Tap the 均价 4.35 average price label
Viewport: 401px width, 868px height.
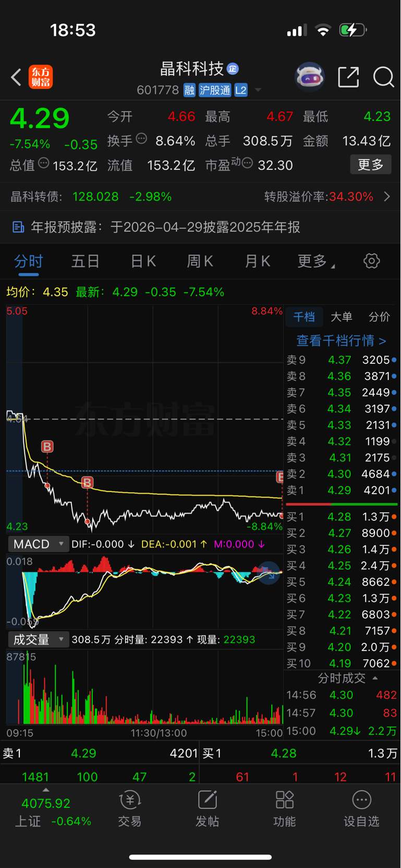(x=37, y=292)
